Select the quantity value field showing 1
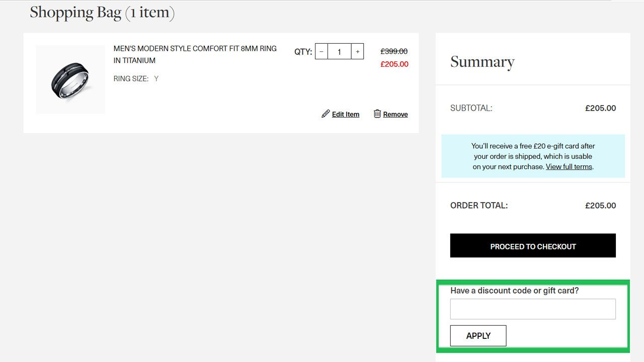The width and height of the screenshot is (644, 362). tap(339, 51)
